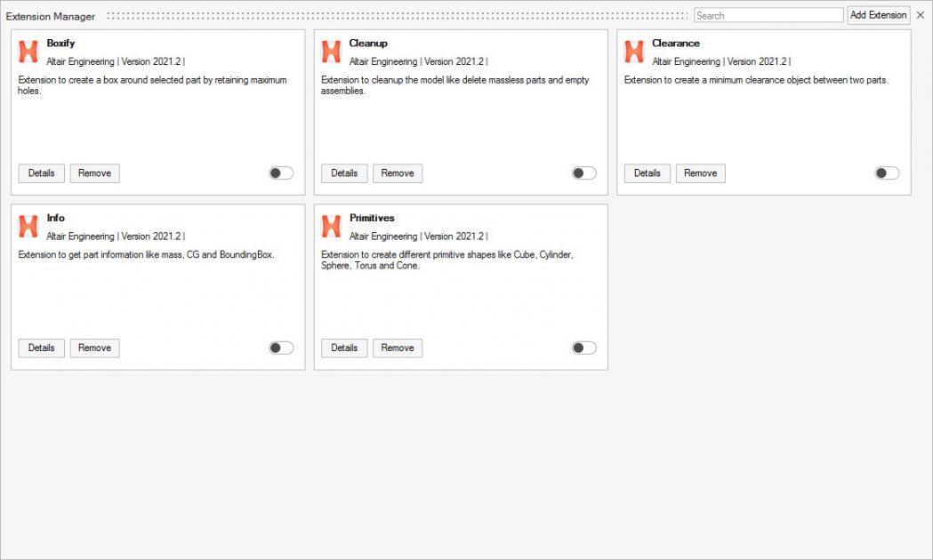View Details of the Primitives extension
The height and width of the screenshot is (560, 933).
coord(344,348)
